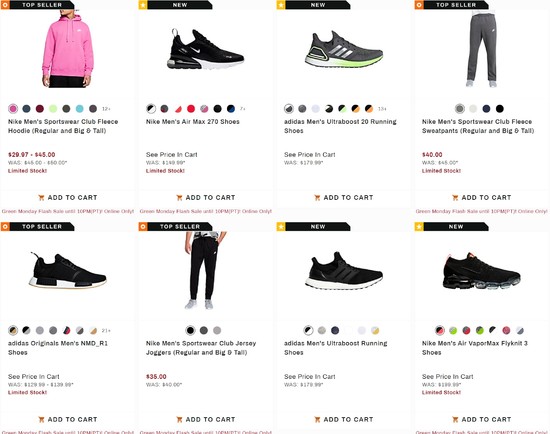Click cart icon under pink Club Fleece Hoodie
The image size is (550, 434).
click(41, 198)
